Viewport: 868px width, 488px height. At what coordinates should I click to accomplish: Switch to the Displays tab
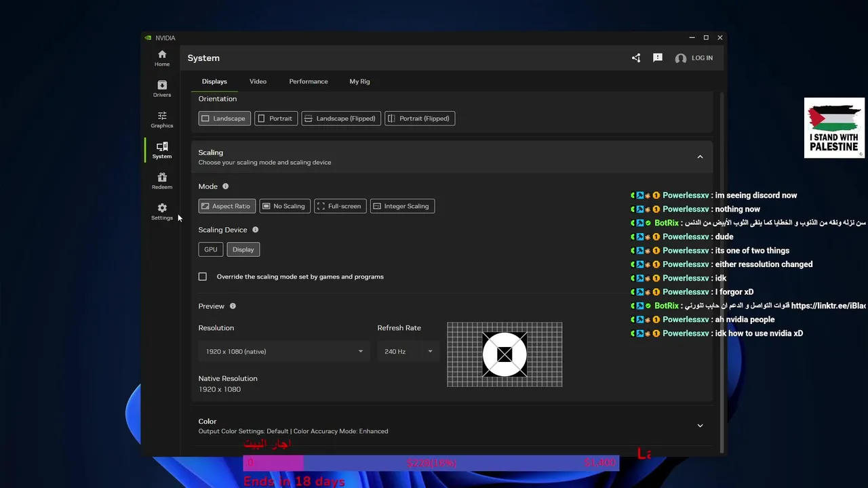214,81
